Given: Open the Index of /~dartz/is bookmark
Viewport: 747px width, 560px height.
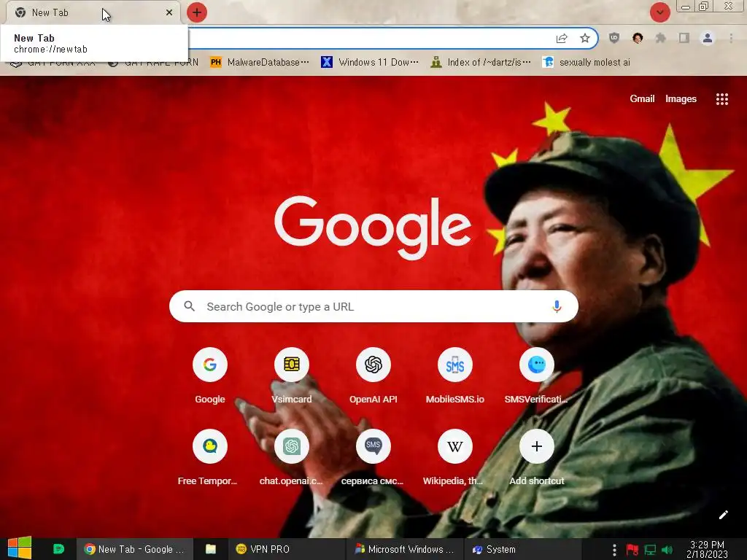Looking at the screenshot, I should [x=481, y=63].
